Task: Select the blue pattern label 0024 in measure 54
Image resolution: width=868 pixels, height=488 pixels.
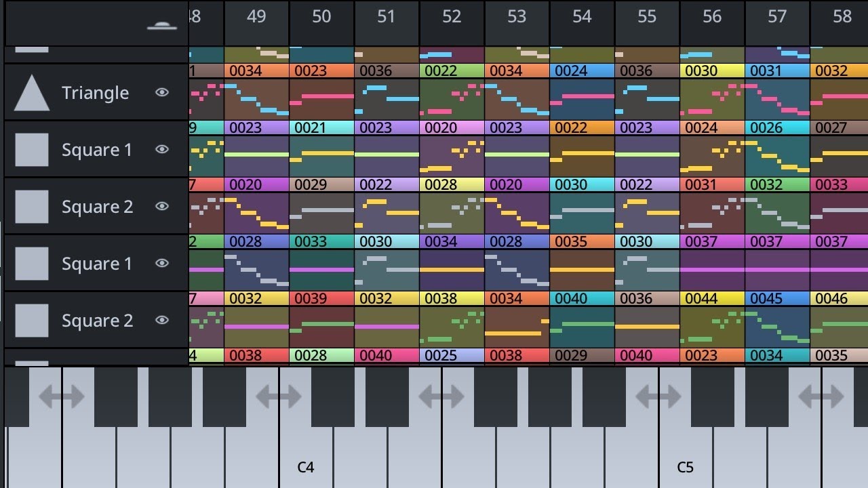Action: [x=582, y=70]
